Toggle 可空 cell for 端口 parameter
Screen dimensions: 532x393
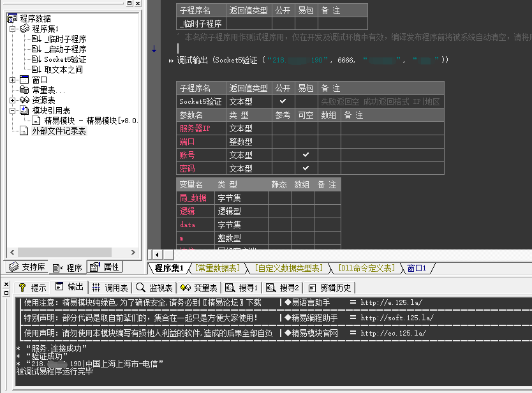(x=306, y=142)
